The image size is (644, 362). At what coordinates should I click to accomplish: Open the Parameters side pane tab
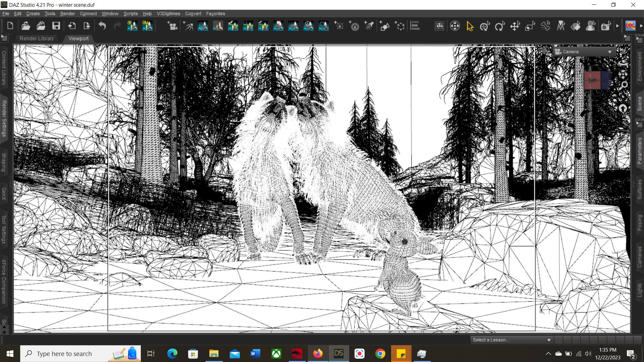pos(640,150)
